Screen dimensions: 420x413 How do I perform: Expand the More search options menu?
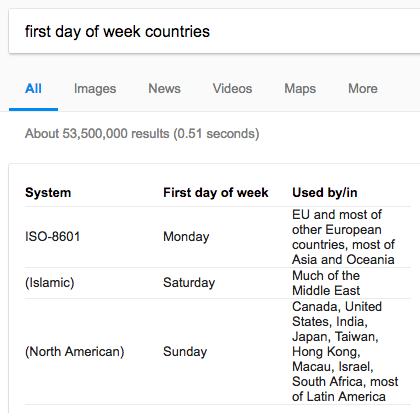click(x=363, y=89)
